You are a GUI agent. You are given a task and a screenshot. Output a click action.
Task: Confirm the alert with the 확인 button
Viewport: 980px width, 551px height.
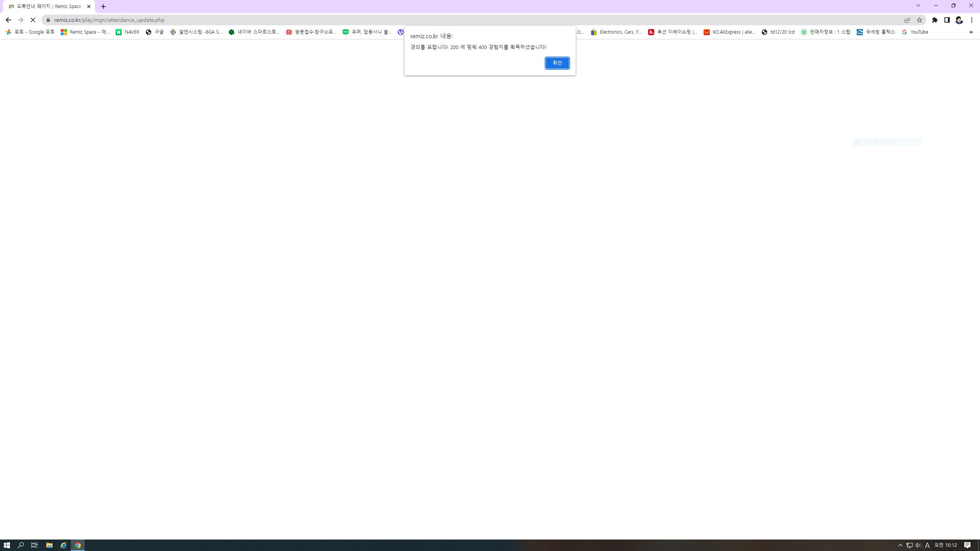click(557, 63)
